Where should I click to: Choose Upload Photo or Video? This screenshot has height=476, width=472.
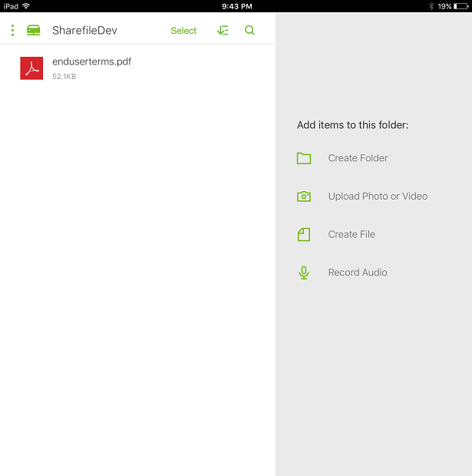[378, 197]
